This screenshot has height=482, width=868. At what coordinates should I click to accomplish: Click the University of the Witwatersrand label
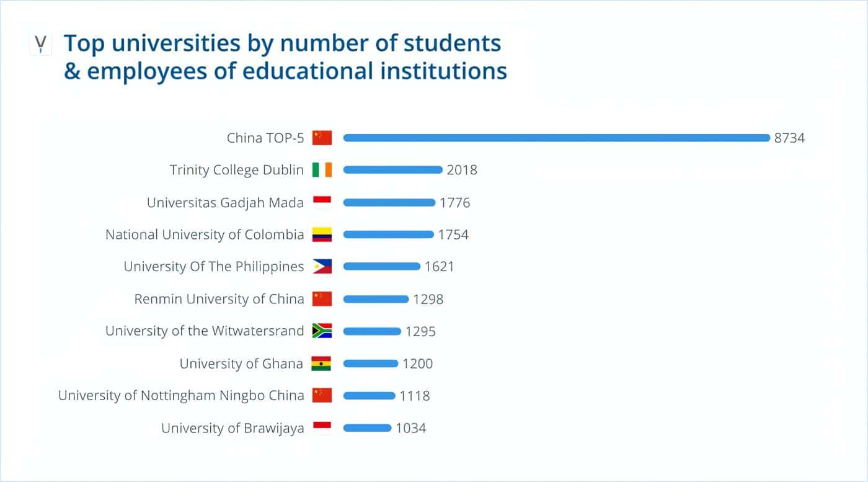click(x=205, y=331)
